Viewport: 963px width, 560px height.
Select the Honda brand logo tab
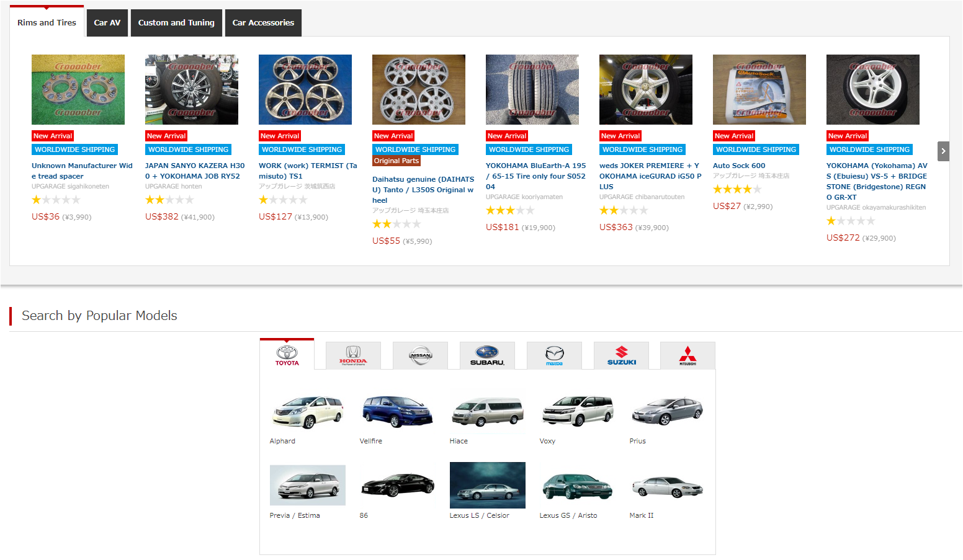[x=353, y=355]
